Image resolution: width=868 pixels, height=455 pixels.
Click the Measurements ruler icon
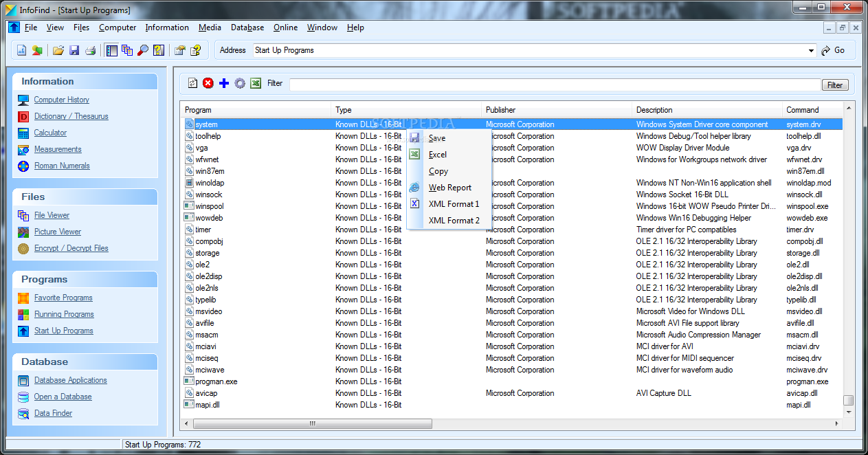(x=23, y=149)
